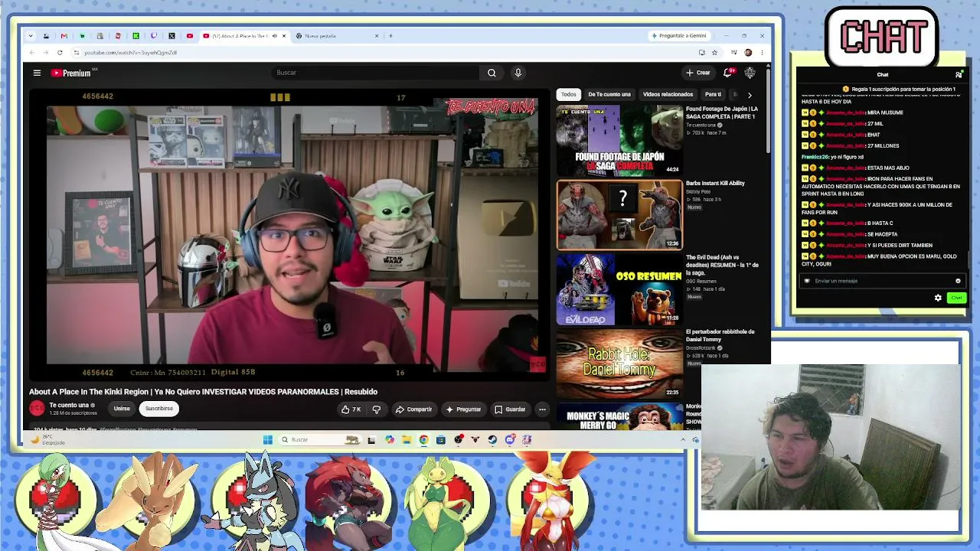Click the main video player to pause
980x551 pixels.
tap(289, 233)
